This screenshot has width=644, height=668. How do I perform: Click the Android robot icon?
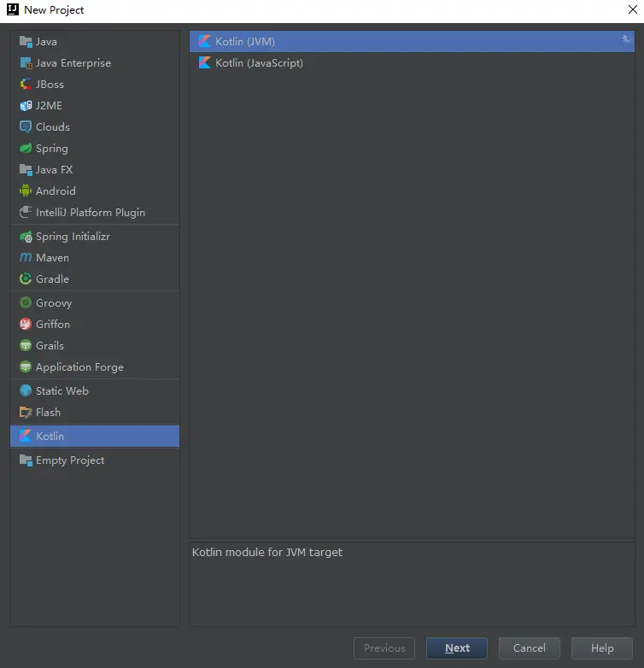pyautogui.click(x=26, y=190)
